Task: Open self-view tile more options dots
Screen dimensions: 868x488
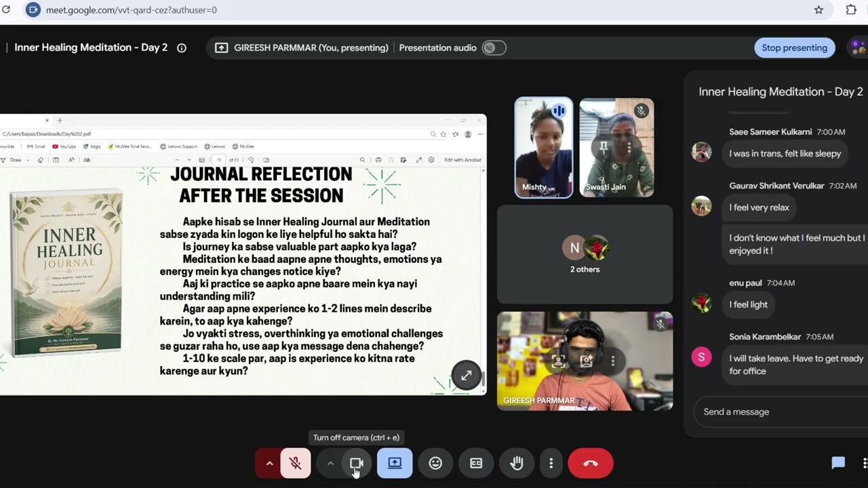Action: (613, 361)
